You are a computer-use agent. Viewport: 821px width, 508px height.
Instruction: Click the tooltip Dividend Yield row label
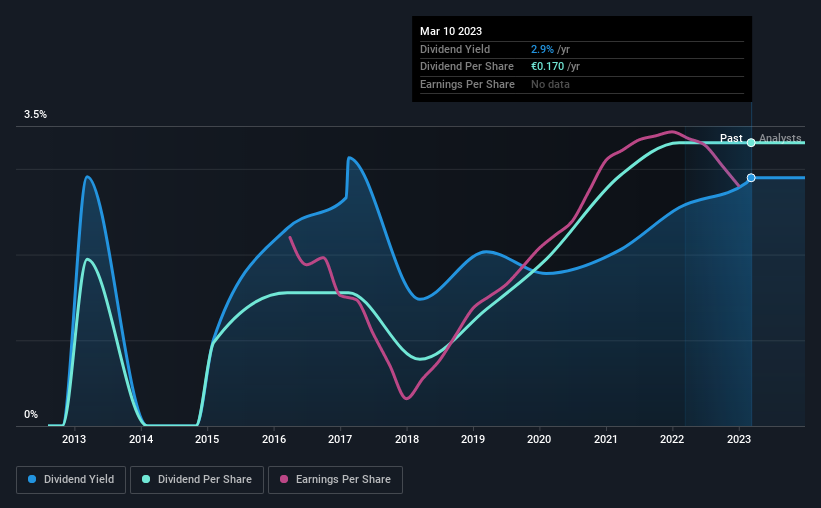click(x=455, y=49)
